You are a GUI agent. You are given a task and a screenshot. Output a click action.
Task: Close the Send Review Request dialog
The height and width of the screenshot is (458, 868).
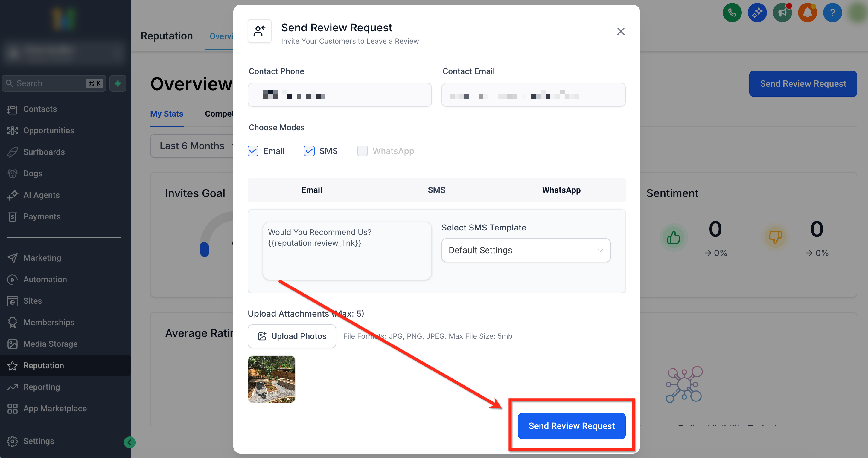(621, 31)
